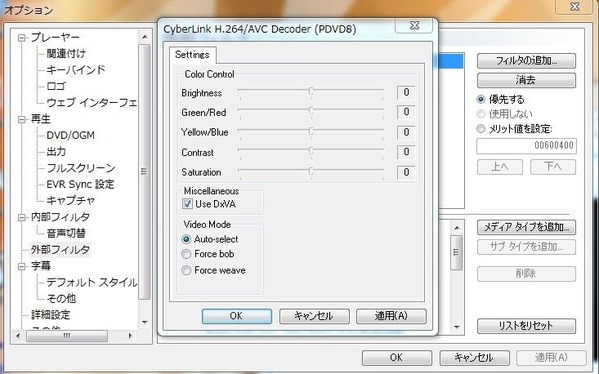
Task: Click リストをリセット button
Action: (526, 326)
